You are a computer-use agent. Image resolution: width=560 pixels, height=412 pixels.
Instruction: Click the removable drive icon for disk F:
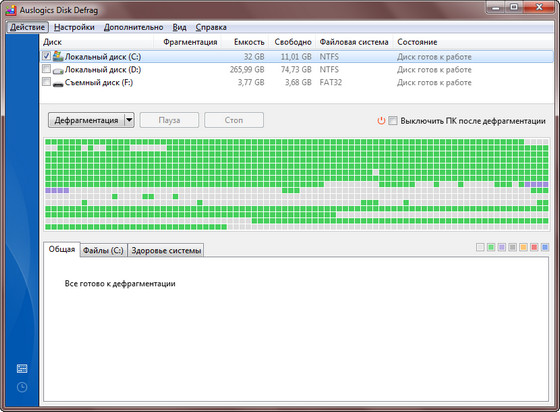click(x=58, y=84)
